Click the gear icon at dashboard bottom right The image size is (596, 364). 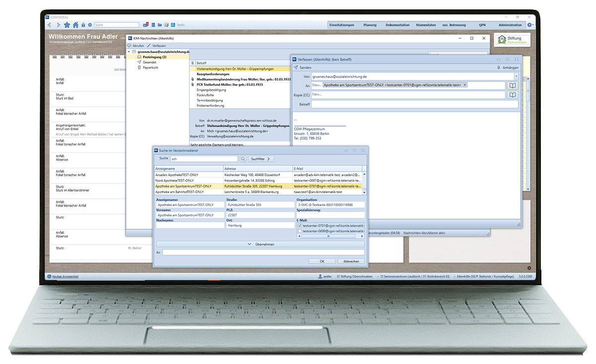pos(529,268)
